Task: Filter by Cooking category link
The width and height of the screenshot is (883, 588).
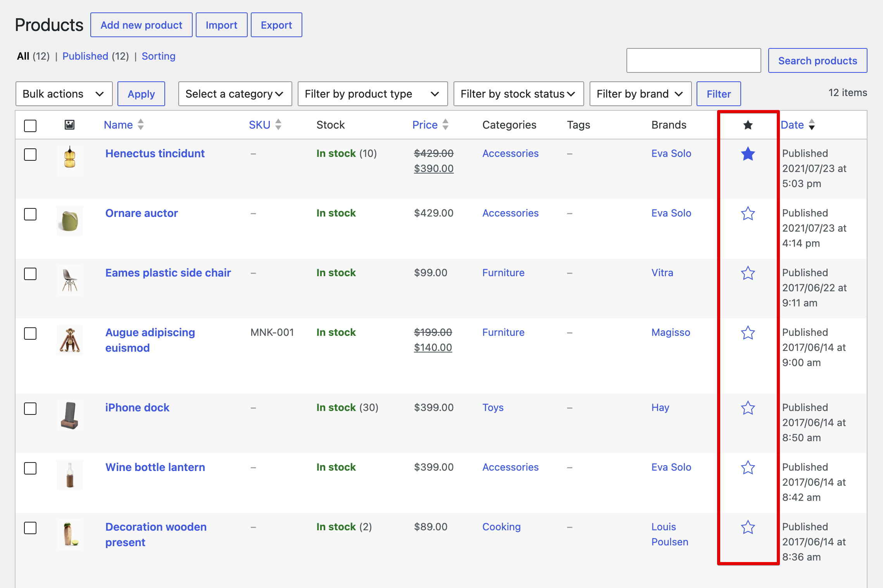Action: pyautogui.click(x=501, y=527)
